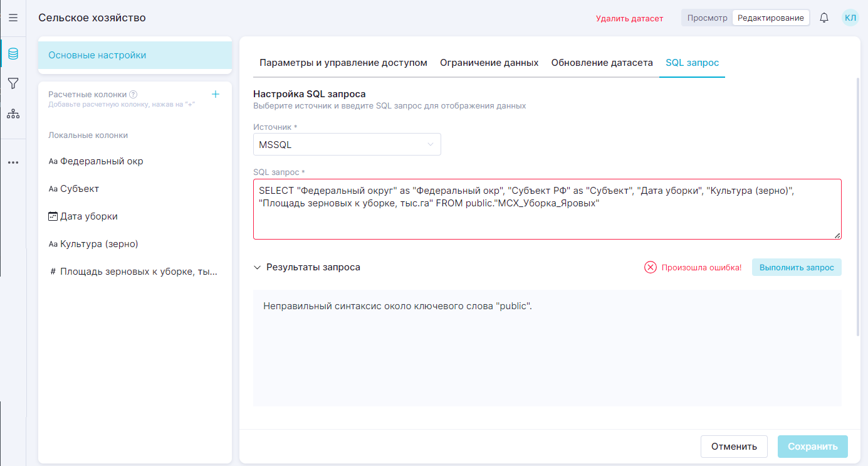Click help question mark near Расчетные колонки
The image size is (868, 466).
pos(133,95)
